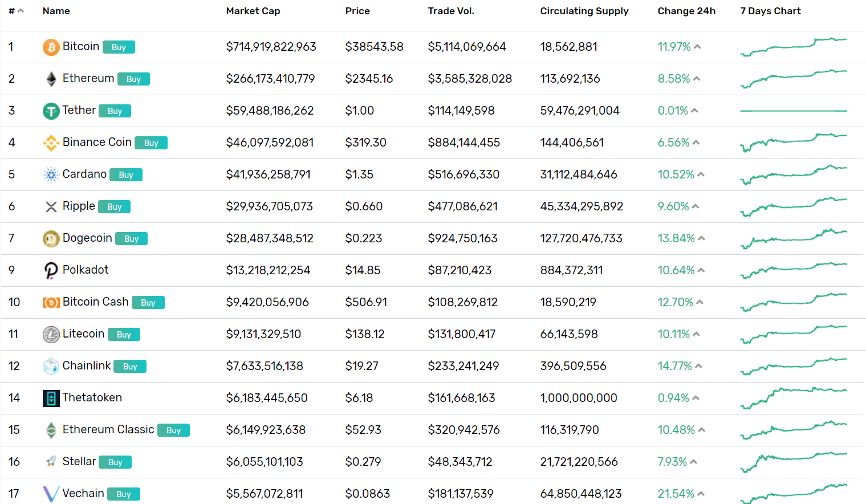Screen dimensions: 866x504
Task: Select Chainlink trade volume $233,241,249
Action: point(464,366)
